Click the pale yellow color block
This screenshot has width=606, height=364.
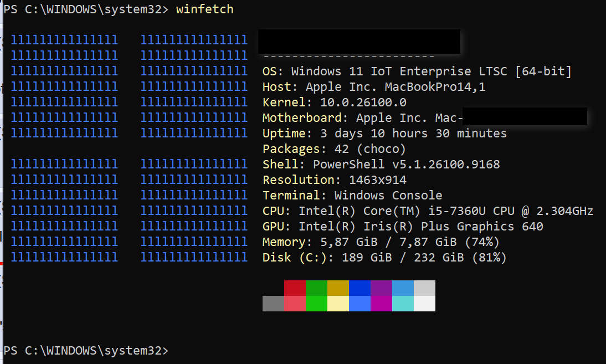click(338, 304)
